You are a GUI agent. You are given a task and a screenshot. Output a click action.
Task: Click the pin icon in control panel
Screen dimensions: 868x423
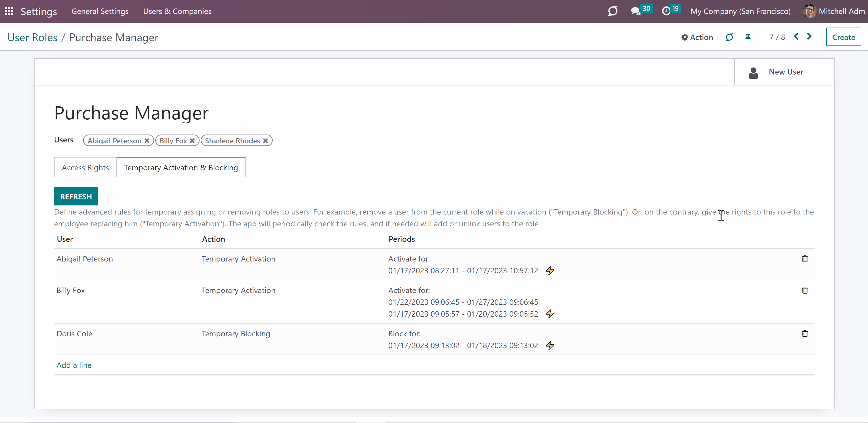(x=748, y=37)
